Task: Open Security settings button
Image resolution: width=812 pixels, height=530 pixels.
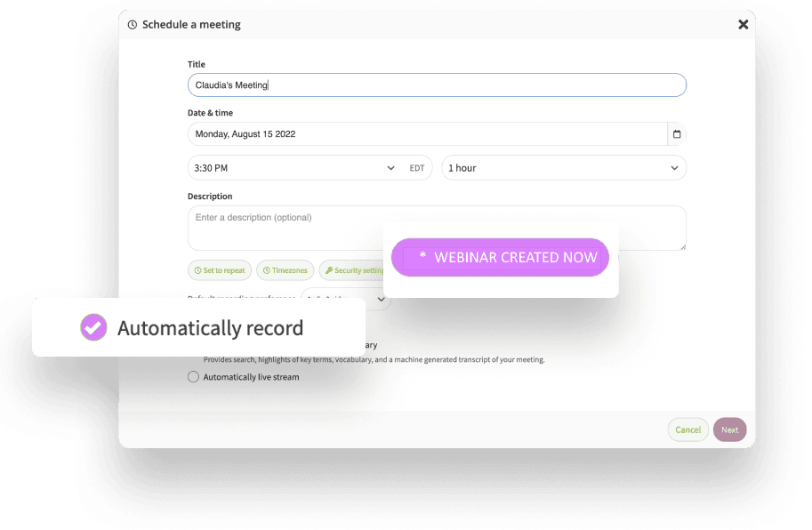Action: pos(352,270)
